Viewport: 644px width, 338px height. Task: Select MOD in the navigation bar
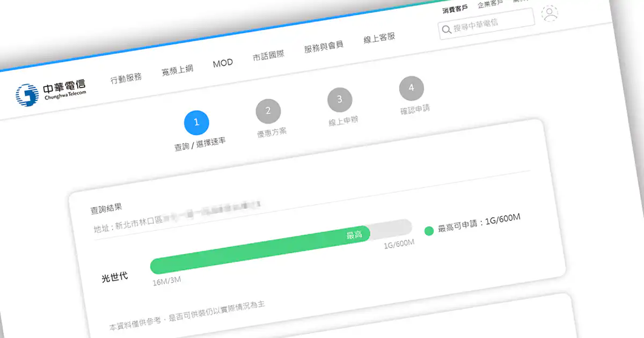[223, 63]
